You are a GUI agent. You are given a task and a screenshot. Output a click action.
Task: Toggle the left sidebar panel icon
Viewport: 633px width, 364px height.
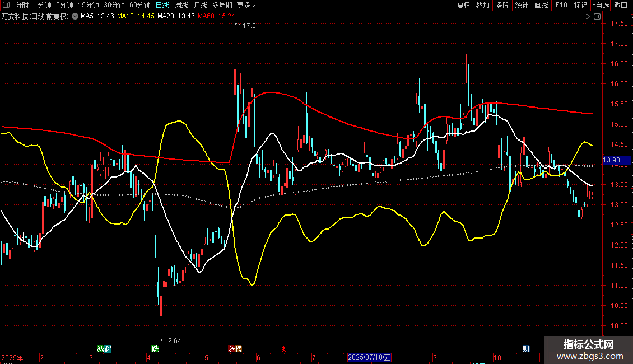[6, 5]
